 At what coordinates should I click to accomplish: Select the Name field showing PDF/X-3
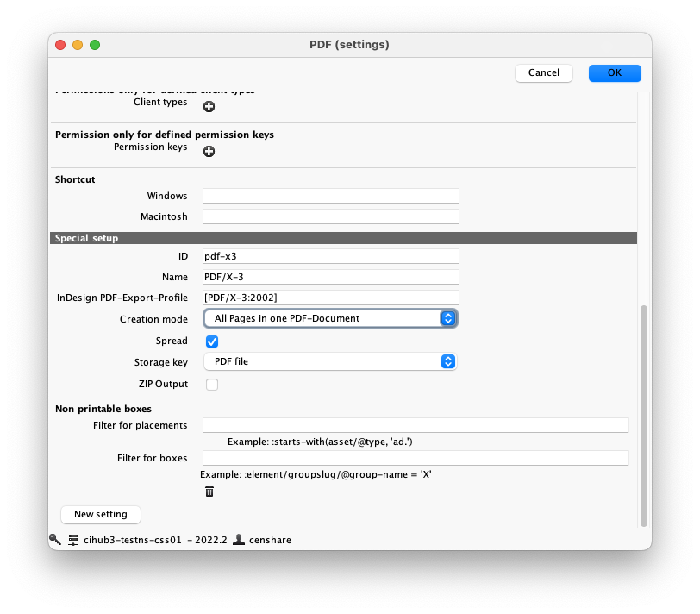pyautogui.click(x=330, y=277)
